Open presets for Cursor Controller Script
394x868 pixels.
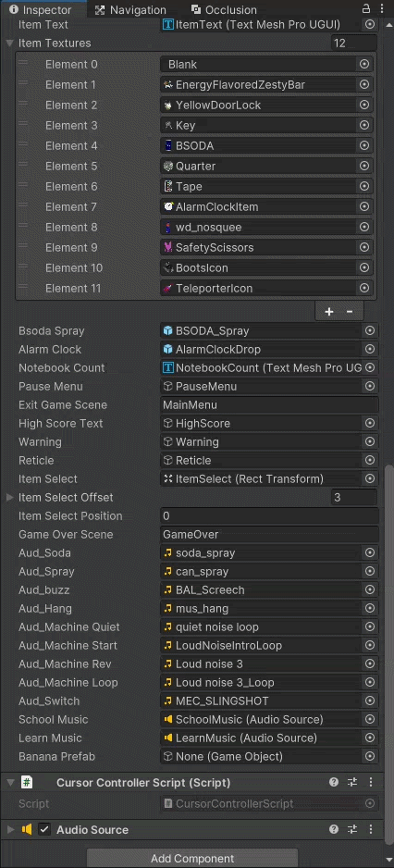352,782
